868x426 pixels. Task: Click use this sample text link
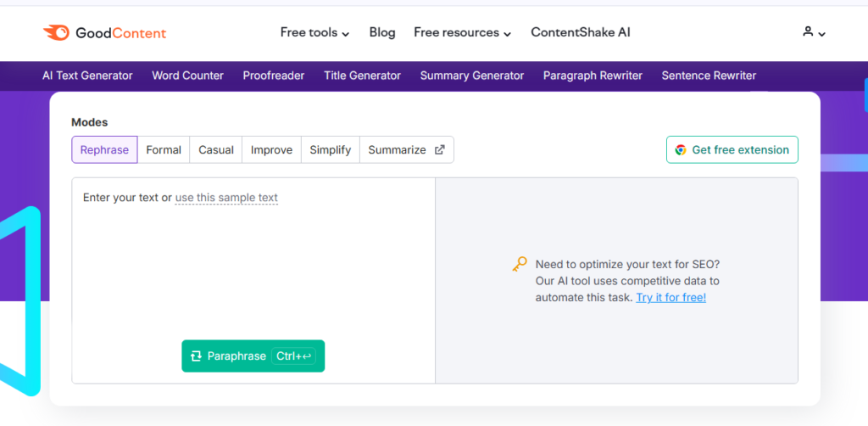226,198
